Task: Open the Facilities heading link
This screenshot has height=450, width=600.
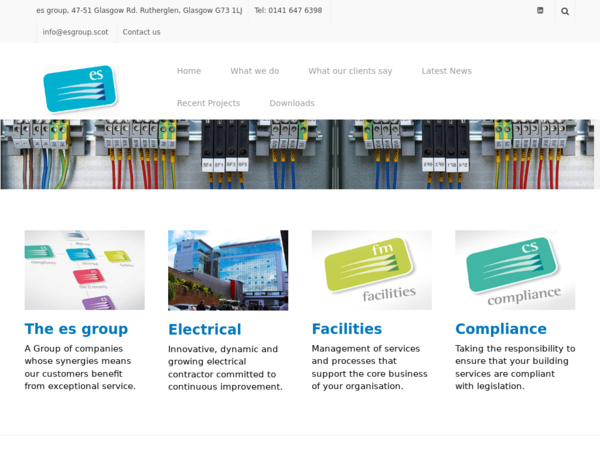Action: [347, 329]
